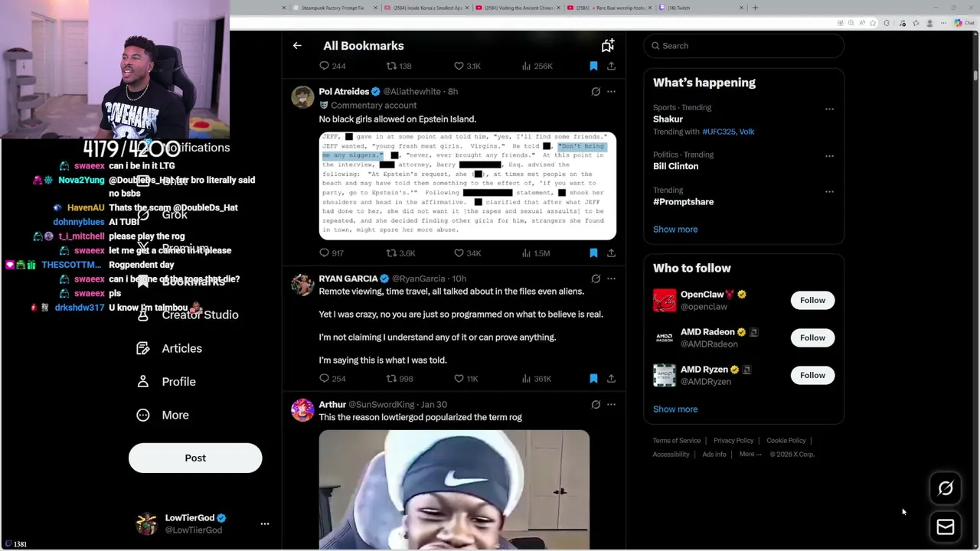
Task: Repost the Pol Atreides post (3.6K)
Action: 400,253
